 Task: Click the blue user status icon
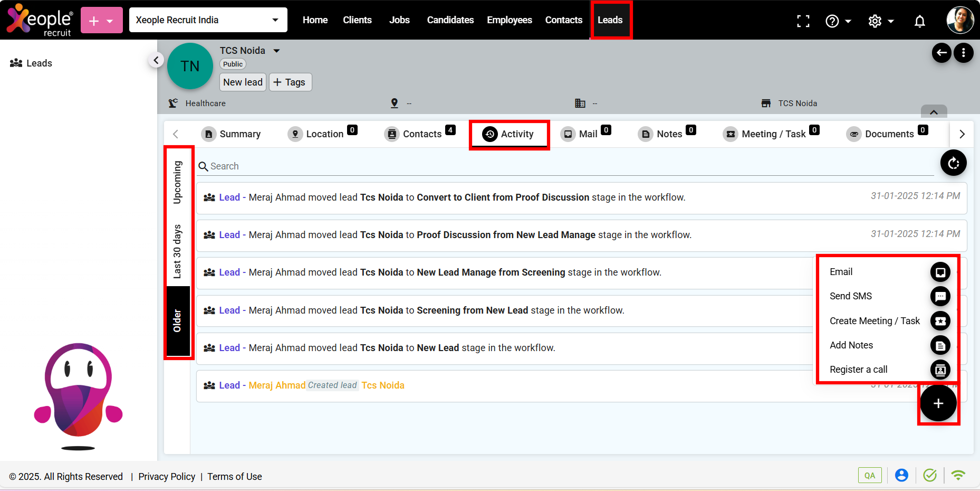[x=902, y=475]
